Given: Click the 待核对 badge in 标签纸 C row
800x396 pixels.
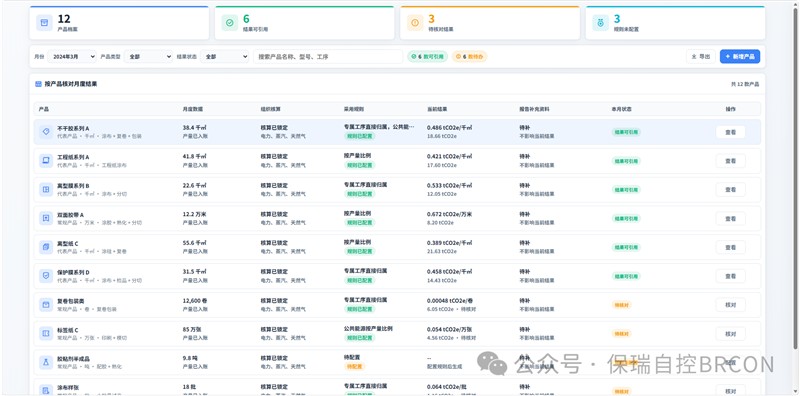Looking at the screenshot, I should [x=621, y=334].
